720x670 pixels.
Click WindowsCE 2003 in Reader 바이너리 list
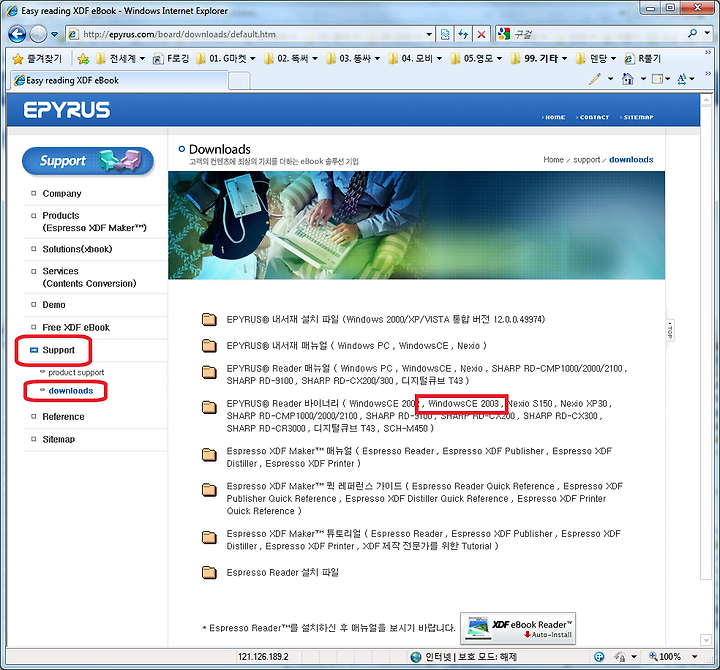(x=463, y=404)
